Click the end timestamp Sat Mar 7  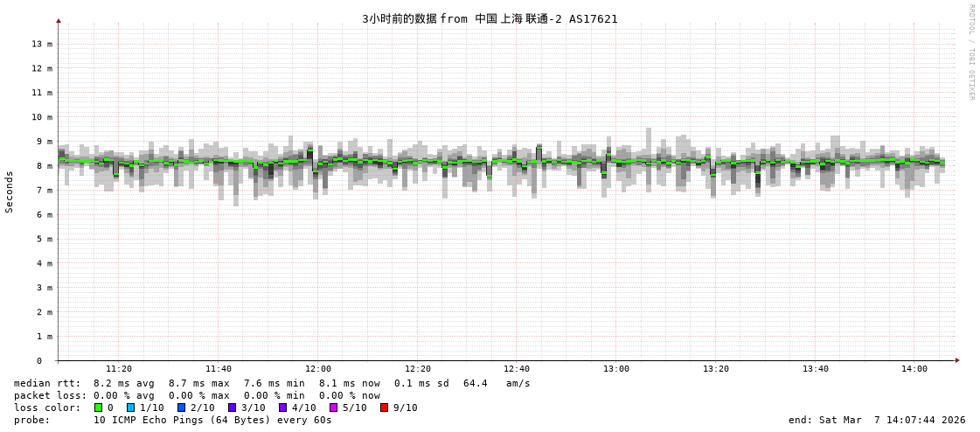pos(877,420)
